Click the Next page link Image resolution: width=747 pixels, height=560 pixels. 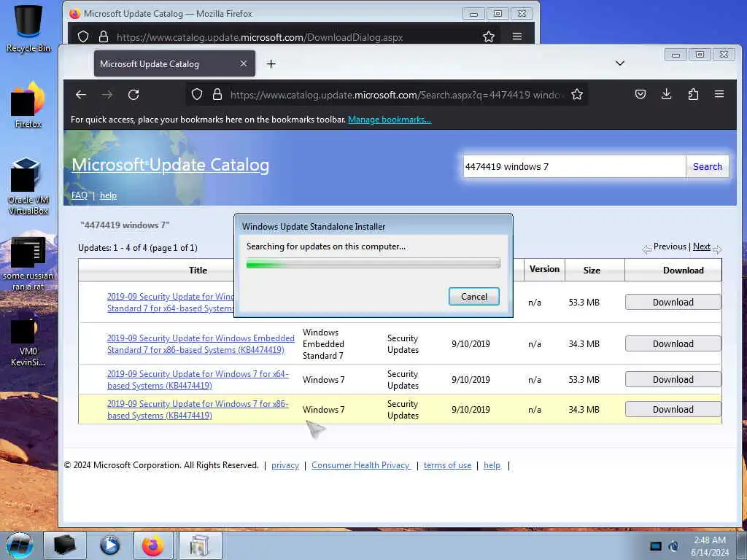pos(701,246)
